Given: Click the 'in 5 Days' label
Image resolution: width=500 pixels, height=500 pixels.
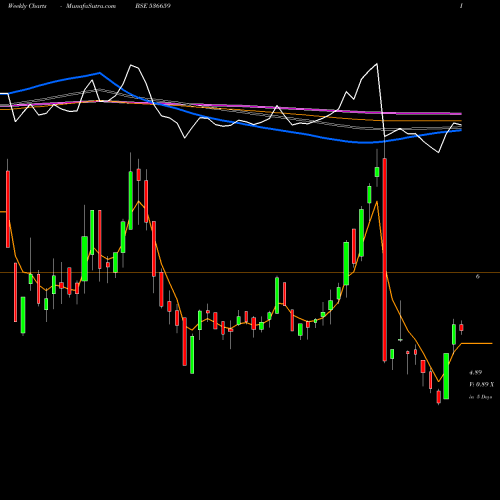Looking at the screenshot, I should (480, 397).
